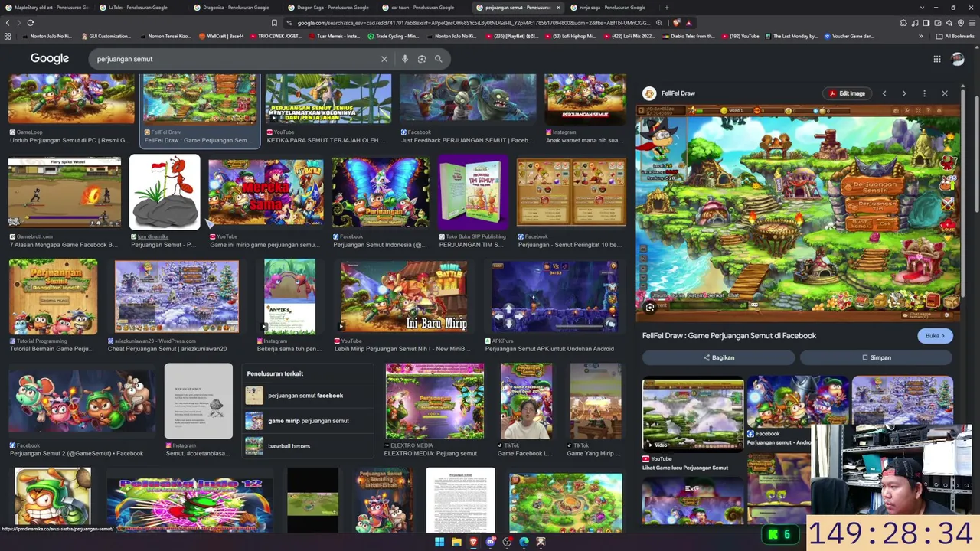Open a new browser tab
The image size is (980, 551).
point(666,8)
